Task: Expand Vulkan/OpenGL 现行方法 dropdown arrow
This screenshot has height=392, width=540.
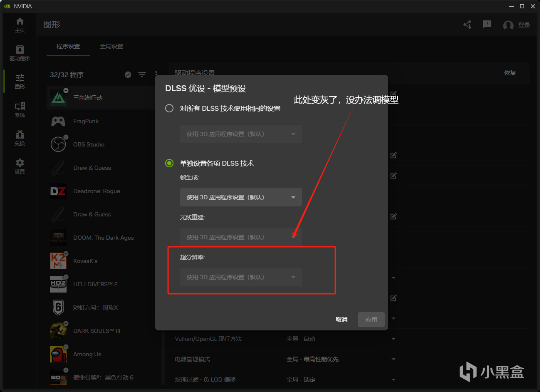Action: [x=394, y=339]
